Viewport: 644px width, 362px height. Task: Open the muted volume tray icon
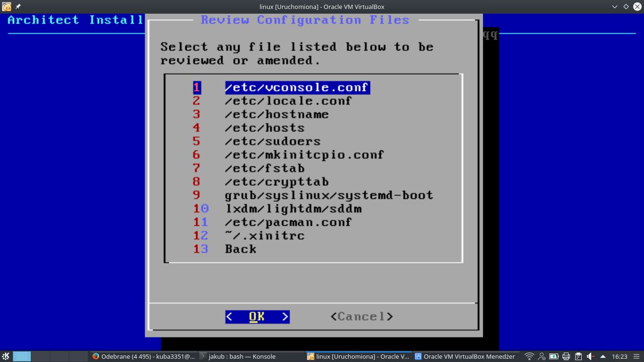pyautogui.click(x=591, y=356)
